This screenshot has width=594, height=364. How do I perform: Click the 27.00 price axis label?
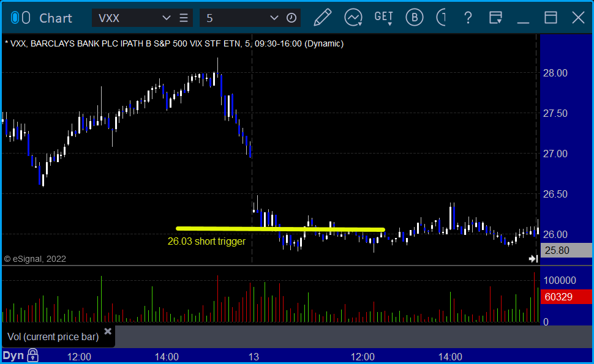coord(555,154)
